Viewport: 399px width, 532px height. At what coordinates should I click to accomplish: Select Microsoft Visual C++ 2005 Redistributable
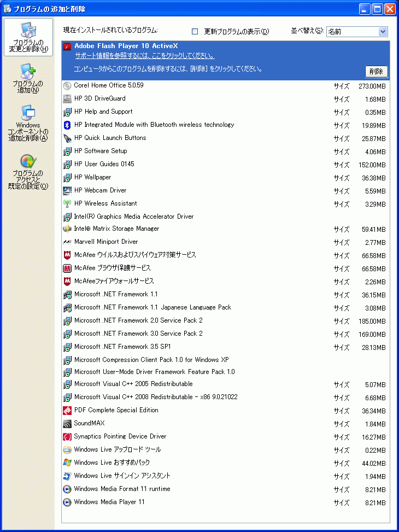click(226, 384)
